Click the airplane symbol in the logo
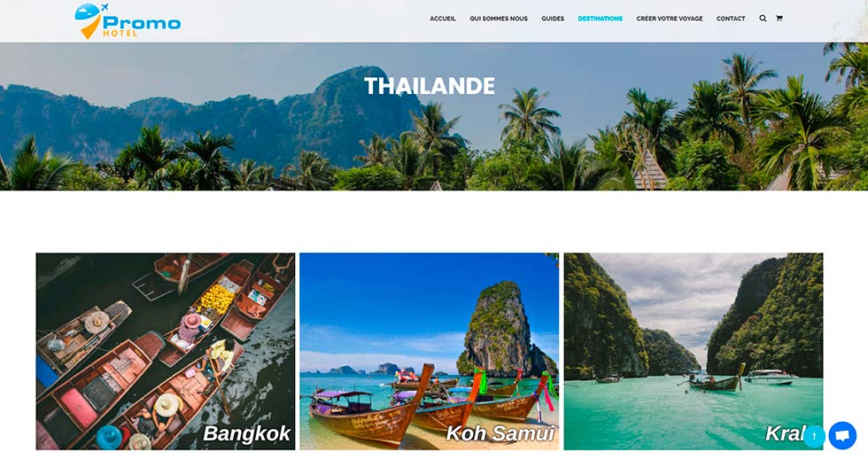The image size is (868, 460). click(105, 8)
